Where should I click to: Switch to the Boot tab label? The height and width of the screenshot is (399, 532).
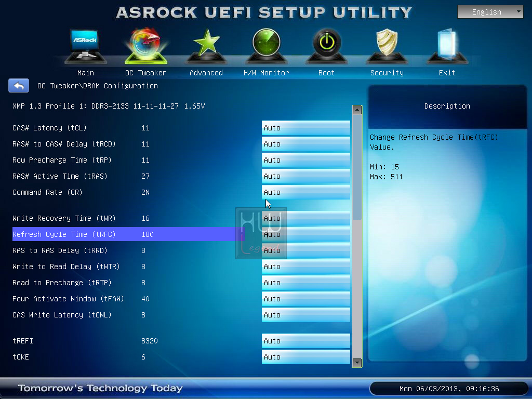pyautogui.click(x=326, y=73)
